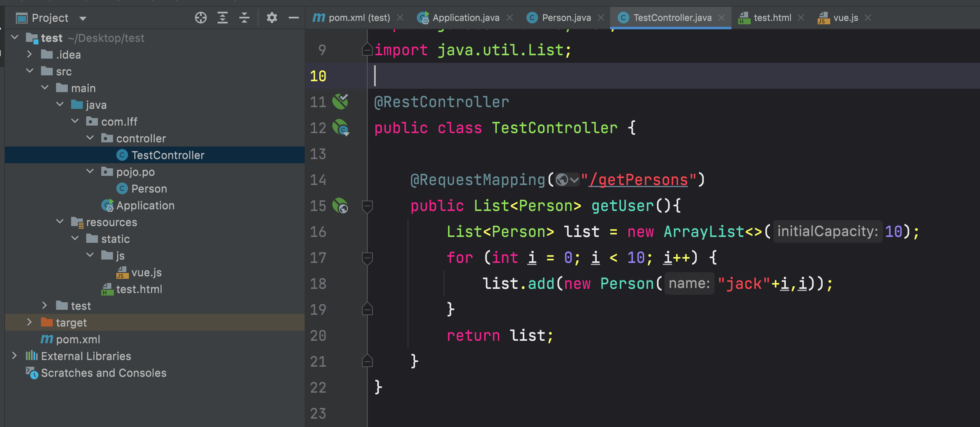The image size is (980, 427).
Task: Expand the test folder under src
Action: click(x=44, y=305)
